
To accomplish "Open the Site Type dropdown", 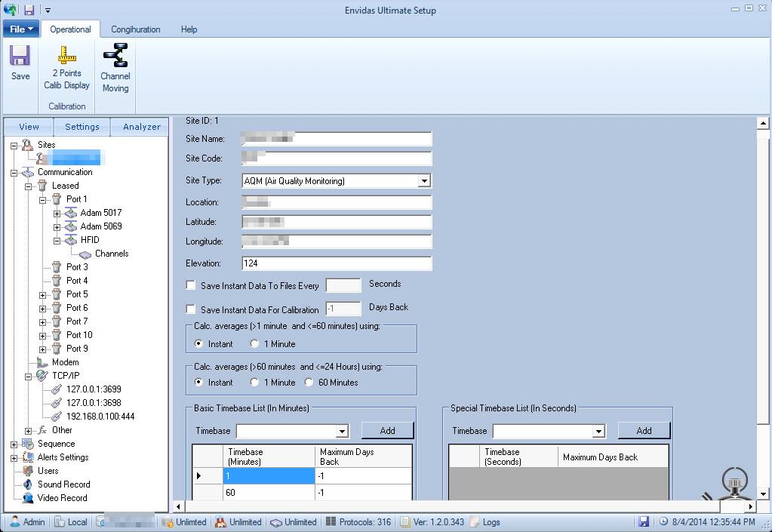I will click(423, 181).
